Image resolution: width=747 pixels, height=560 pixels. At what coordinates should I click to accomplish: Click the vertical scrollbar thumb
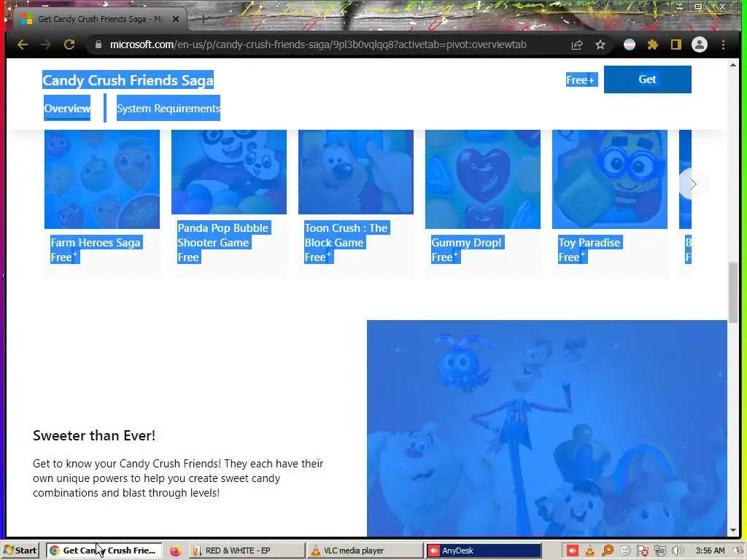click(x=732, y=292)
